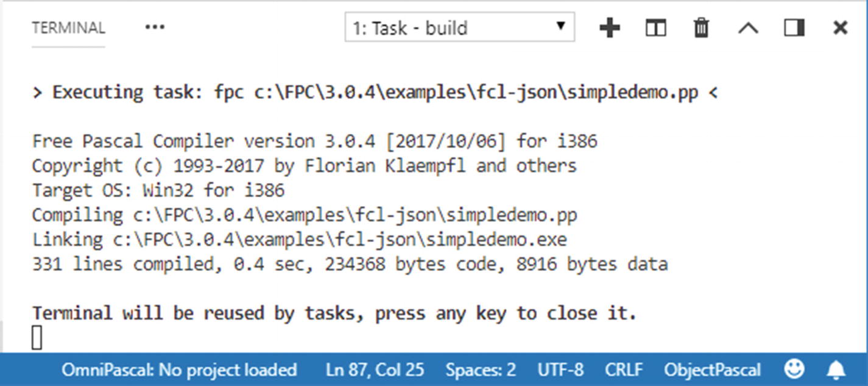The height and width of the screenshot is (386, 868).
Task: Split the terminal using the split icon
Action: pos(655,27)
